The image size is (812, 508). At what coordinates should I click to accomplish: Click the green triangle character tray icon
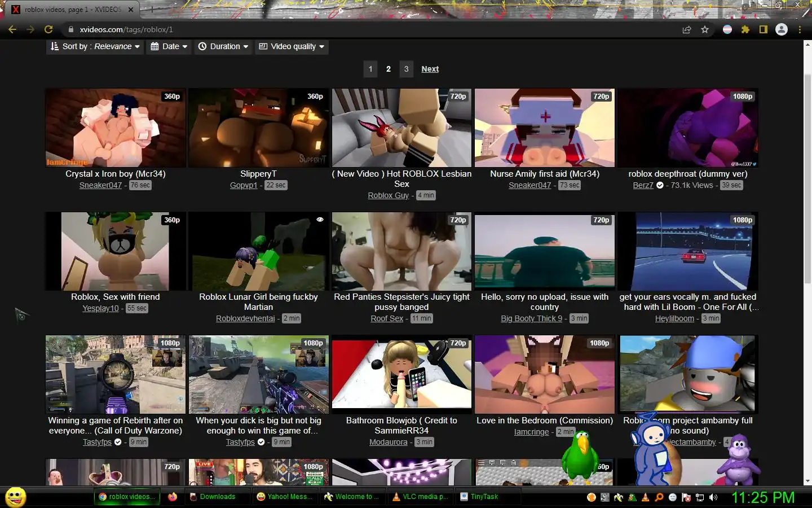point(632,497)
